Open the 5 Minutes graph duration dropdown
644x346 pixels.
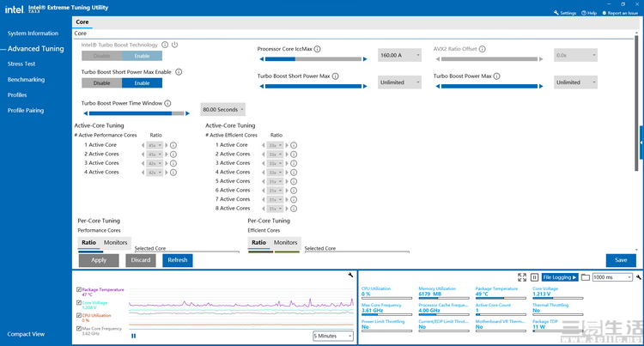coord(332,336)
